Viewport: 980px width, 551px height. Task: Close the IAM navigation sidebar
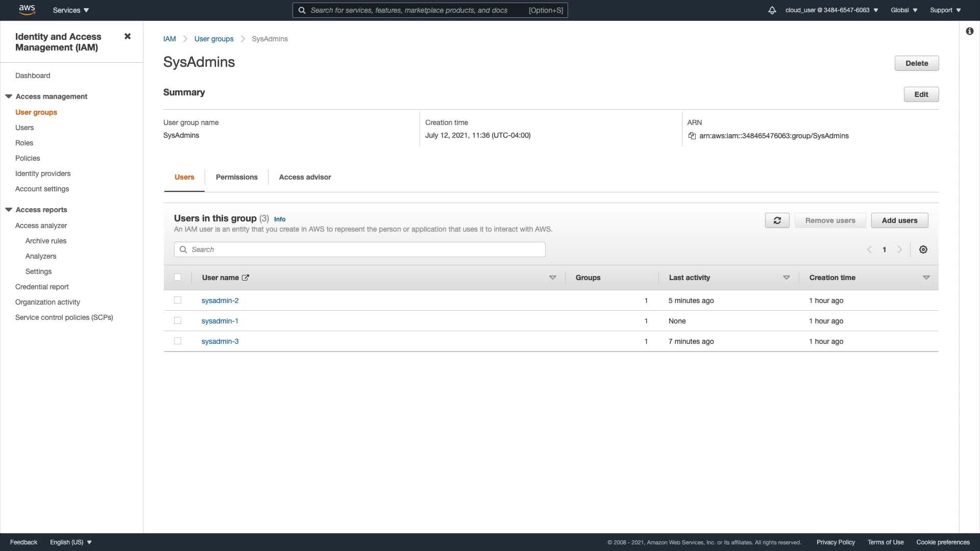[x=128, y=36]
